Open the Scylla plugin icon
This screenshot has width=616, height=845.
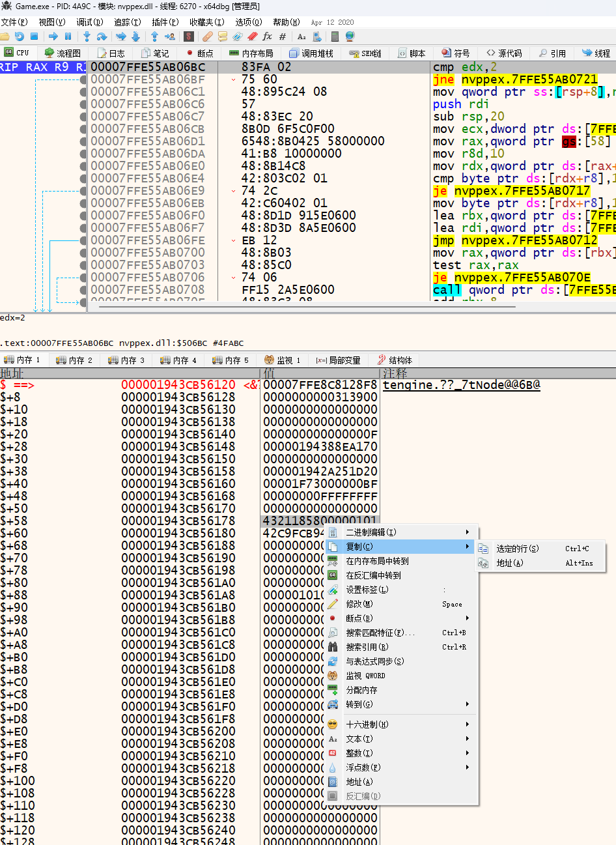tap(189, 36)
